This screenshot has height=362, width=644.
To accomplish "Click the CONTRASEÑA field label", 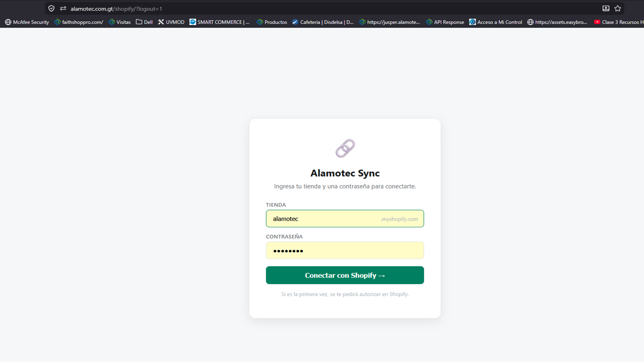I will pos(284,237).
